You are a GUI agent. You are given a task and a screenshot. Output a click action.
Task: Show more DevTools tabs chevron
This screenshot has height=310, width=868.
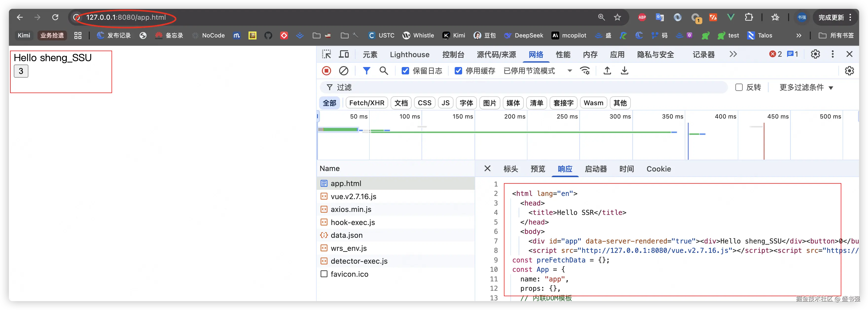(x=733, y=54)
